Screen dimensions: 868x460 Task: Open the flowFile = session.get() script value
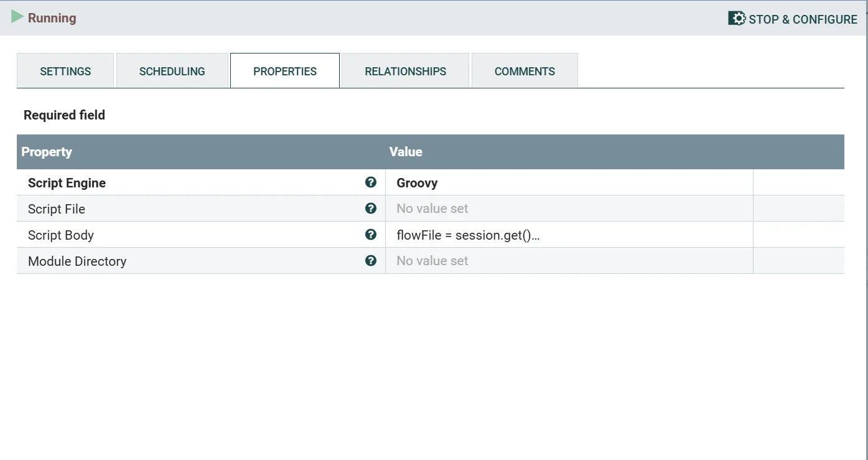[x=468, y=235]
